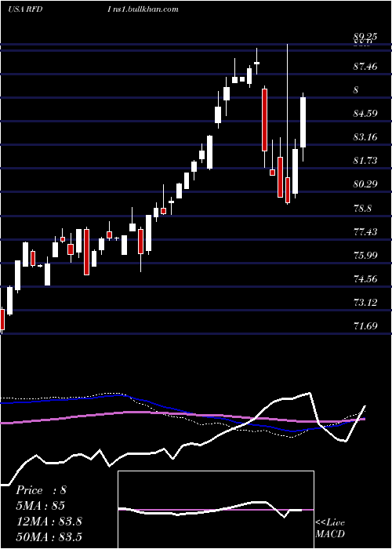Viewport: 392px width, 549px height.
Task: Click the 77.43 price axis label
Action: coord(365,232)
